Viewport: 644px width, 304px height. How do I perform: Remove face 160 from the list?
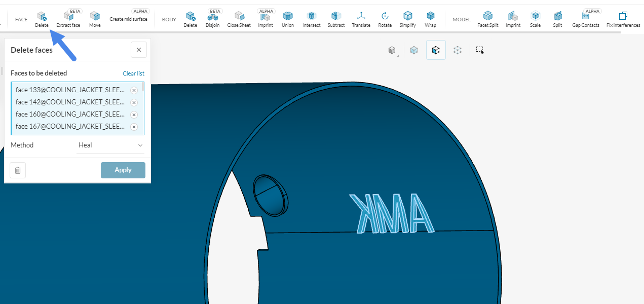pos(134,115)
